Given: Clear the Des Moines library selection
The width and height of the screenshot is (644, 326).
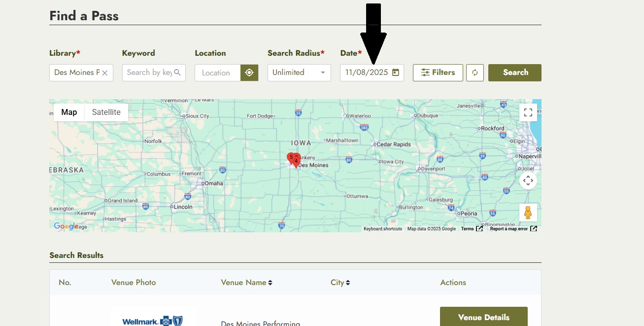Looking at the screenshot, I should pyautogui.click(x=105, y=73).
